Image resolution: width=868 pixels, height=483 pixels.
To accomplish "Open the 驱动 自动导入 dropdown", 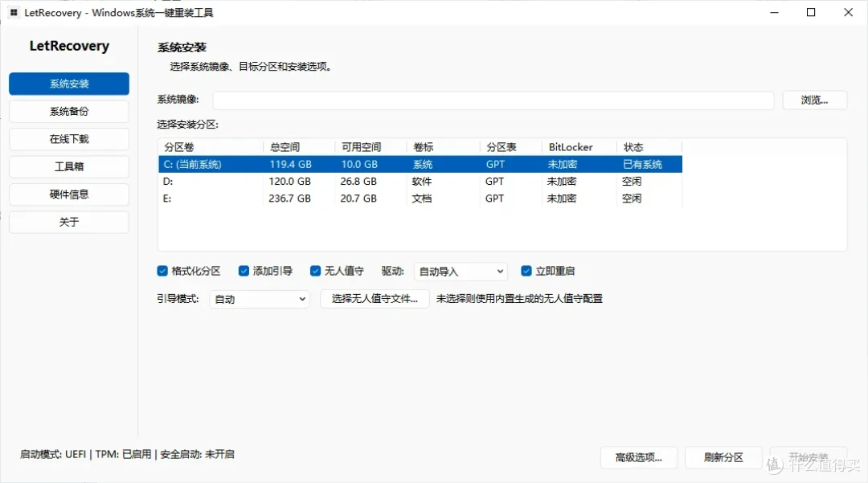I will point(461,271).
